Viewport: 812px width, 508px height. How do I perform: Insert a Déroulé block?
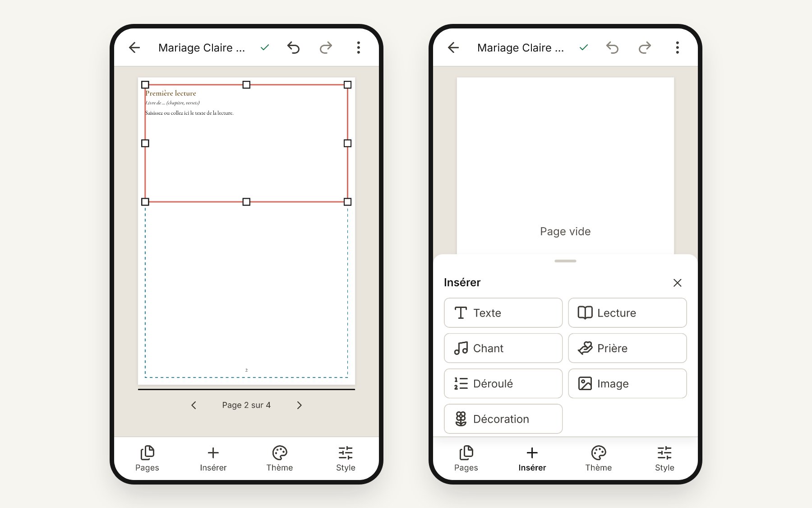click(503, 383)
